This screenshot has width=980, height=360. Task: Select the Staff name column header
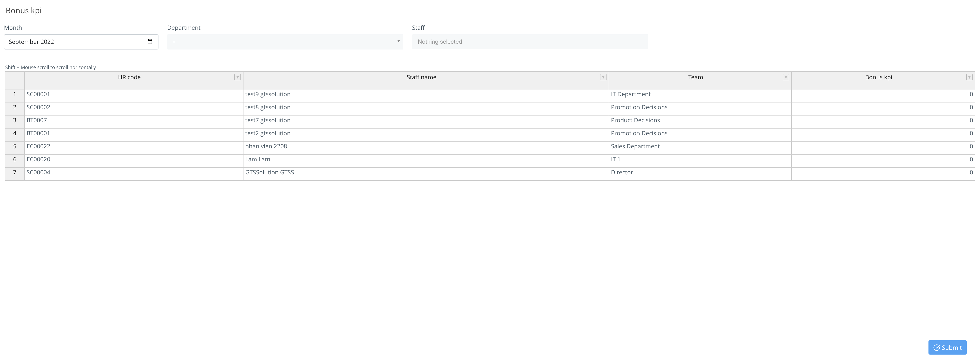pos(421,78)
